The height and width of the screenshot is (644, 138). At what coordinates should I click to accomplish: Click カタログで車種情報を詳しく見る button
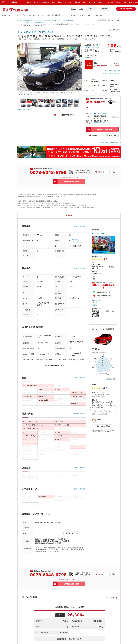[x=54, y=365]
